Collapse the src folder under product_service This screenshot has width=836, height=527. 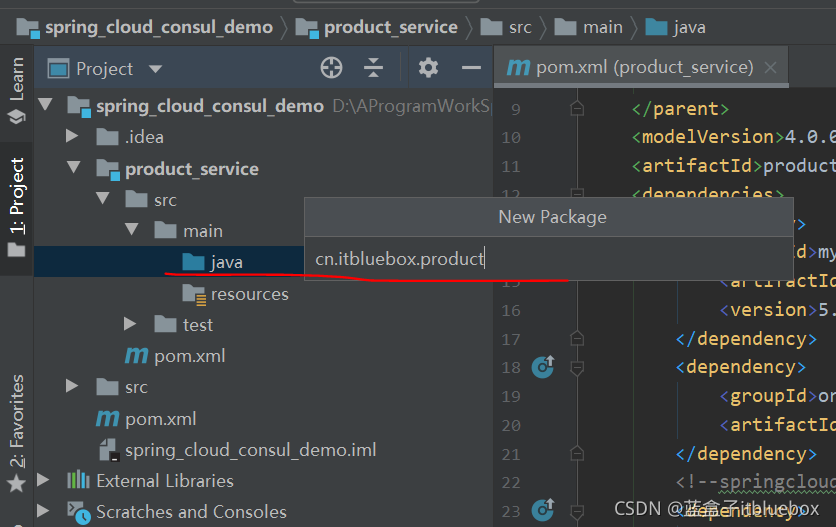pos(102,198)
